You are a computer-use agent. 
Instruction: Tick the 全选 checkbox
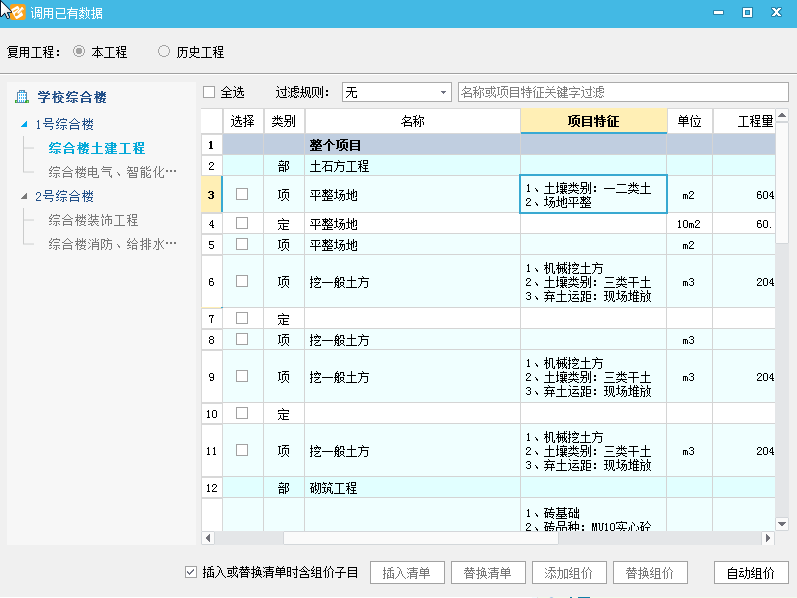pyautogui.click(x=209, y=92)
